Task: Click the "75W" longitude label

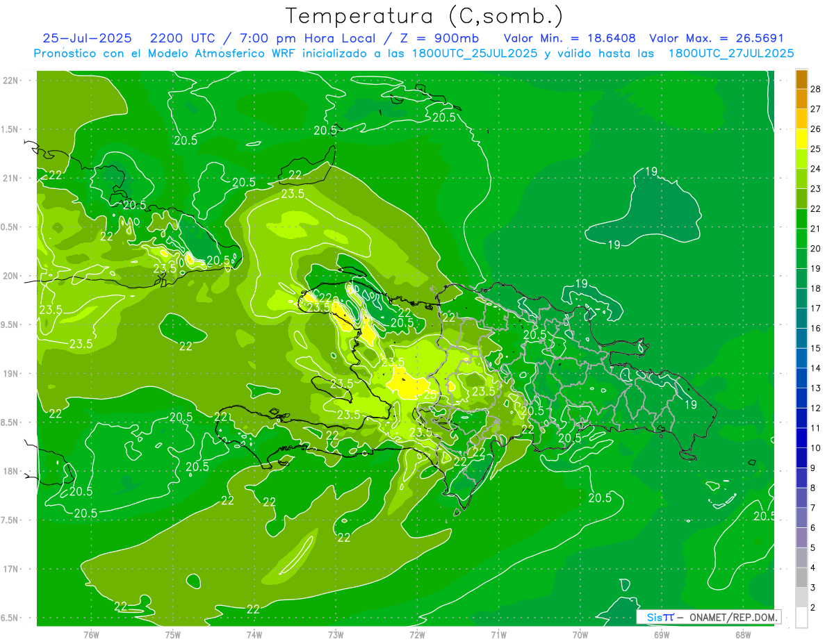Action: click(173, 634)
